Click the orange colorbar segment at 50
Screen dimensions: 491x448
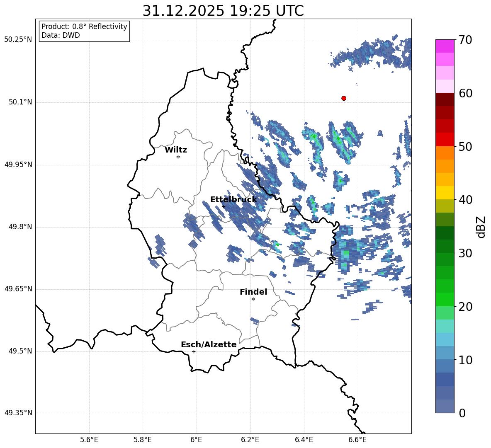(x=445, y=153)
